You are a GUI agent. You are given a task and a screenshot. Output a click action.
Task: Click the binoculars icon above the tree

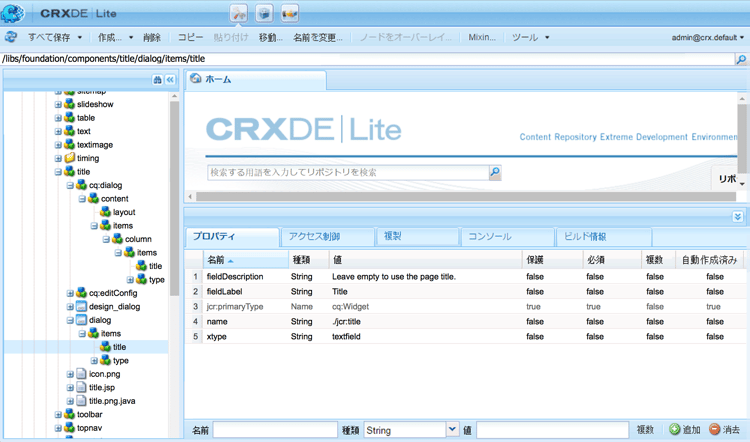click(157, 80)
